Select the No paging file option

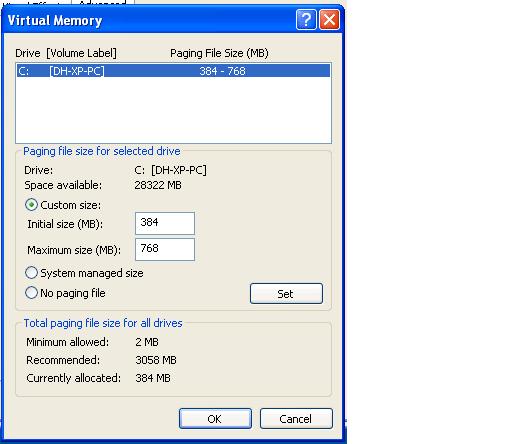pos(31,293)
